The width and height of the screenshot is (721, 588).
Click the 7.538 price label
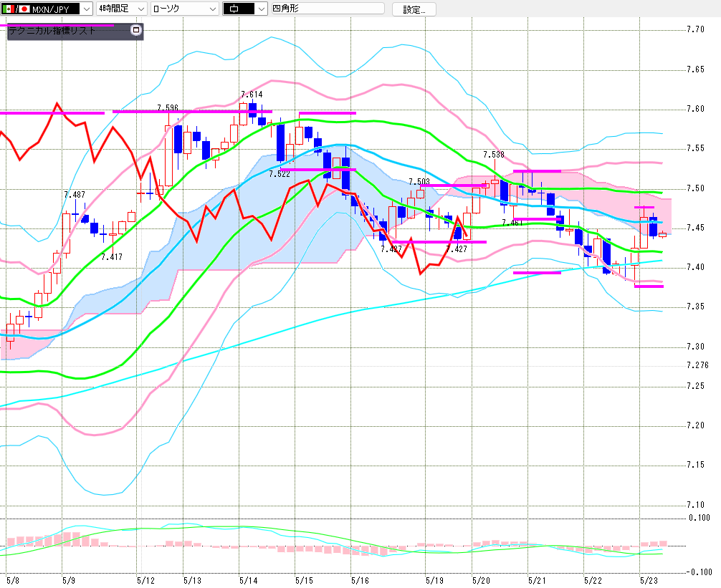tap(493, 155)
